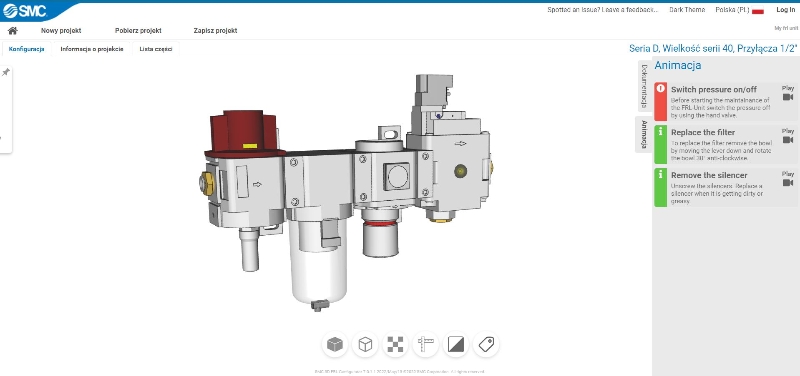Play the Replace the filter animation

tap(788, 136)
